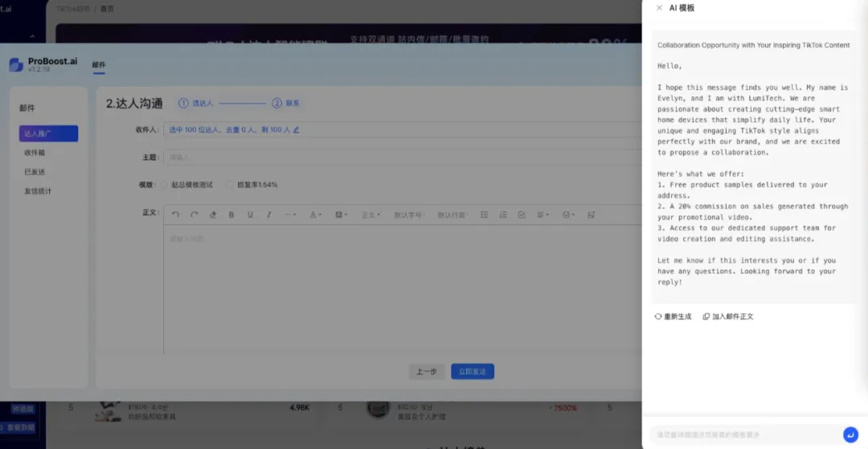Click the redo icon in editor toolbar
Viewport: 868px width, 449px height.
tap(194, 214)
